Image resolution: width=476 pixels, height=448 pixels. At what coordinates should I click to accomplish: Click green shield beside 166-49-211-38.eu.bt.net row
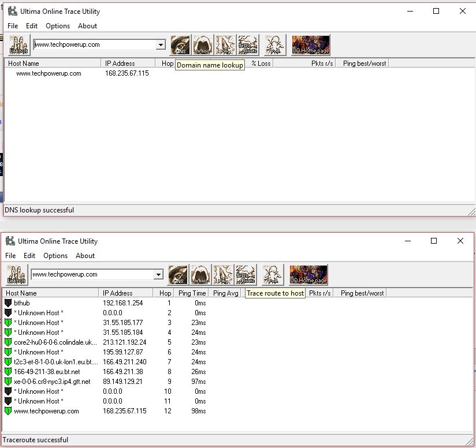pyautogui.click(x=8, y=372)
